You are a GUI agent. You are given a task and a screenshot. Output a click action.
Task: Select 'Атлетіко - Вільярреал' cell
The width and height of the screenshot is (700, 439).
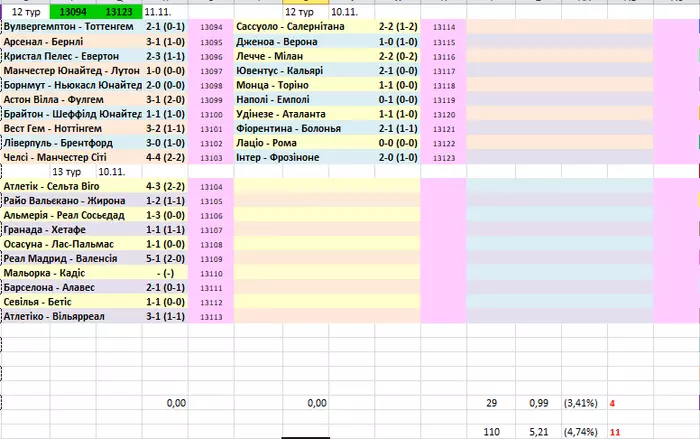(x=72, y=316)
